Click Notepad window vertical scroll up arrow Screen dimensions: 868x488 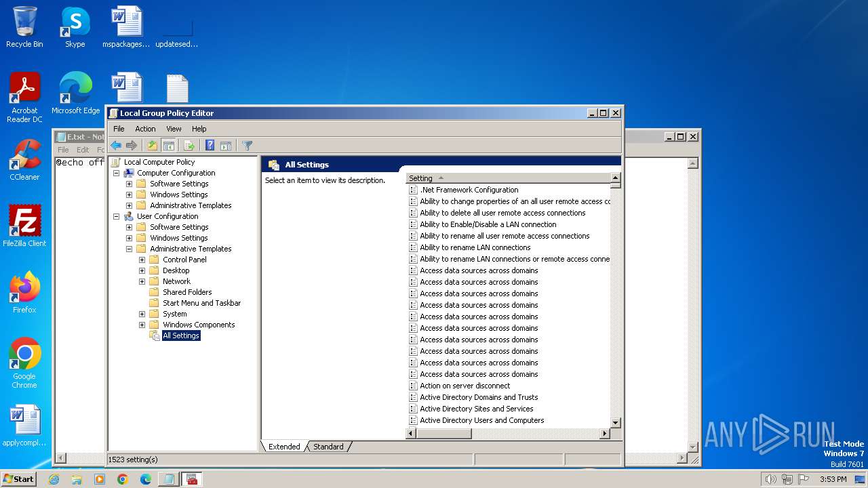coord(692,163)
